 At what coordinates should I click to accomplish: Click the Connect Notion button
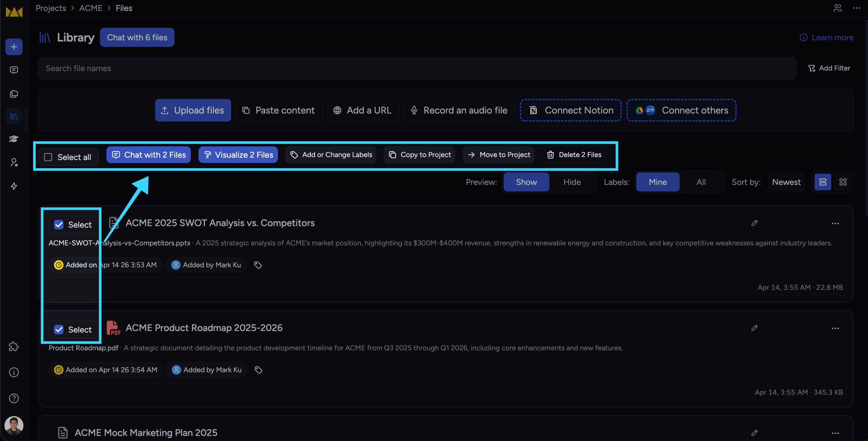click(x=571, y=111)
